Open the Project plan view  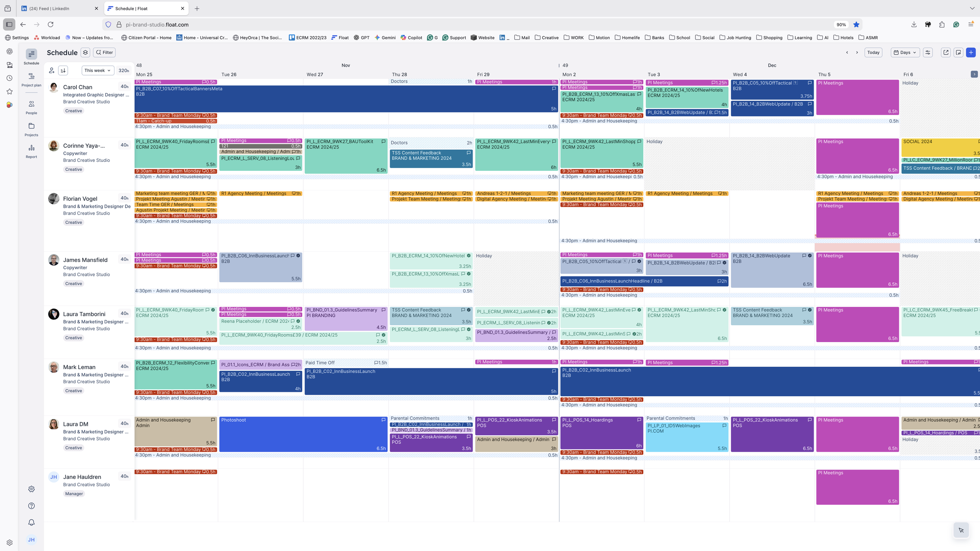coord(31,80)
